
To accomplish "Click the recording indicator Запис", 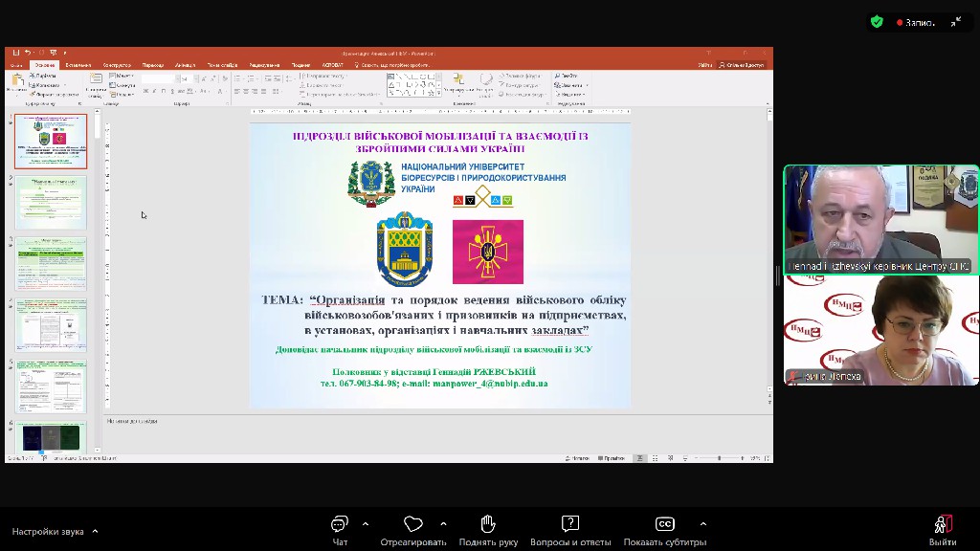I will (x=916, y=23).
